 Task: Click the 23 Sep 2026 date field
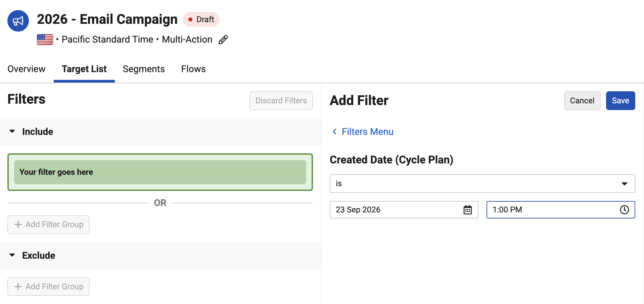coord(404,210)
